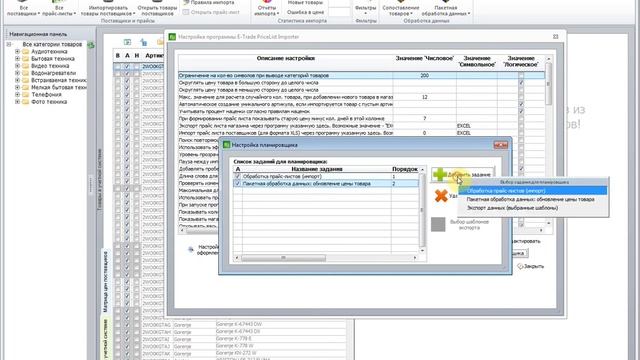Expand the 'Водонагреватели' category
This screenshot has height=360, width=640.
(17, 73)
